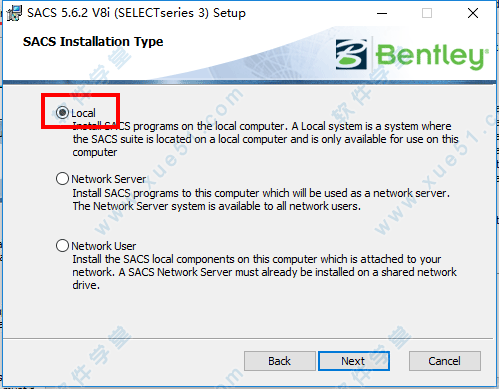Click the Bentley green B logo mark

(351, 54)
